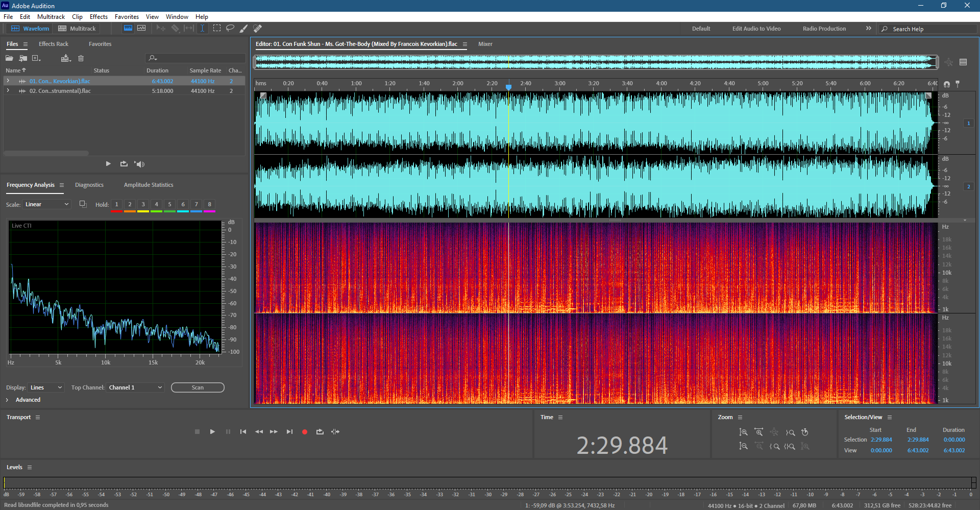Select the Spot Healing Brush tool
The image size is (980, 510).
(258, 28)
